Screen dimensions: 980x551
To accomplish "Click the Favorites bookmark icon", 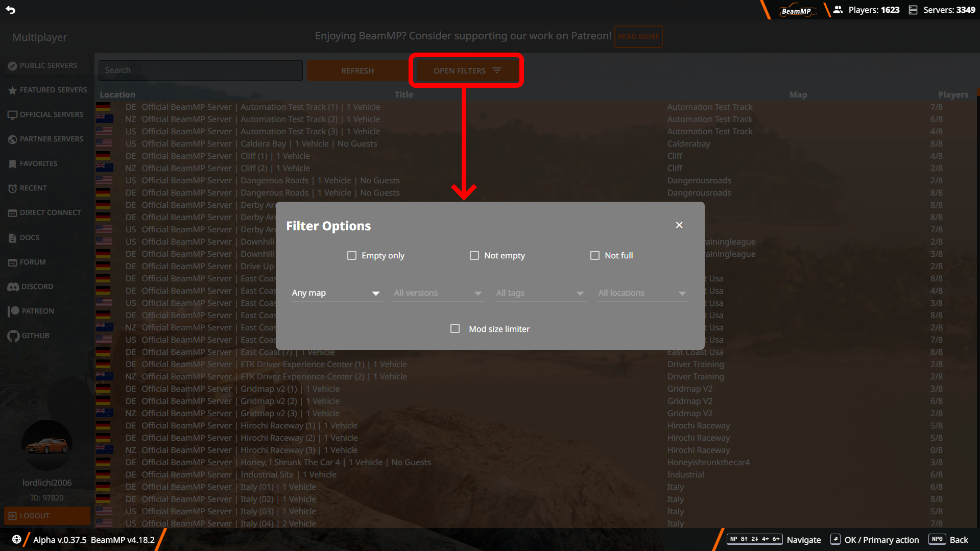I will click(13, 164).
